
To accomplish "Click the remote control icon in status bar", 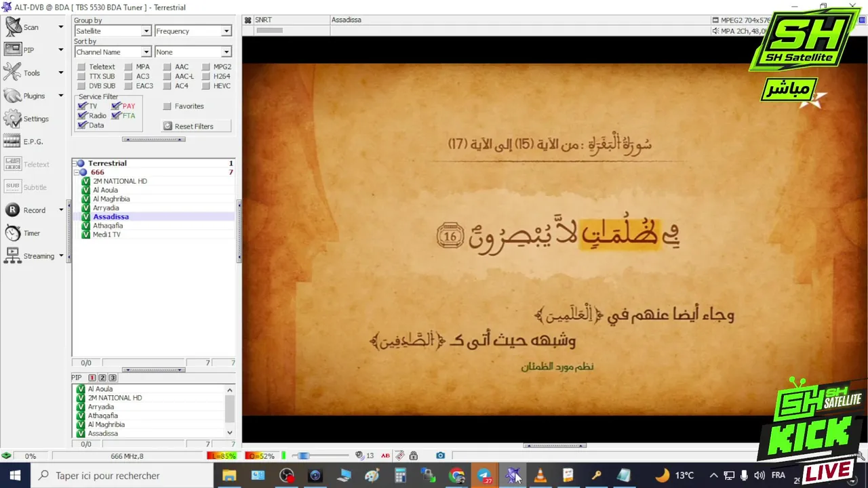I will [400, 455].
